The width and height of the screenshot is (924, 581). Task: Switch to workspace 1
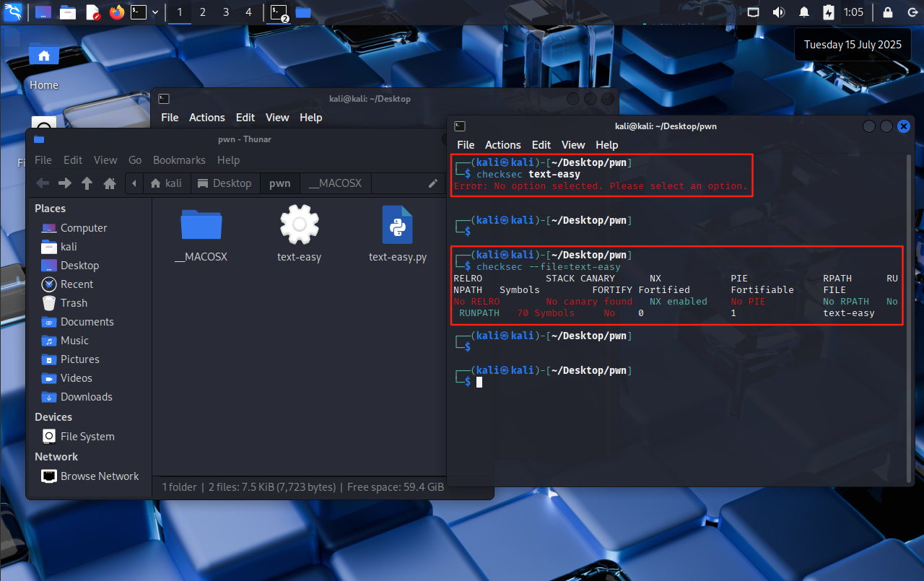pos(180,12)
